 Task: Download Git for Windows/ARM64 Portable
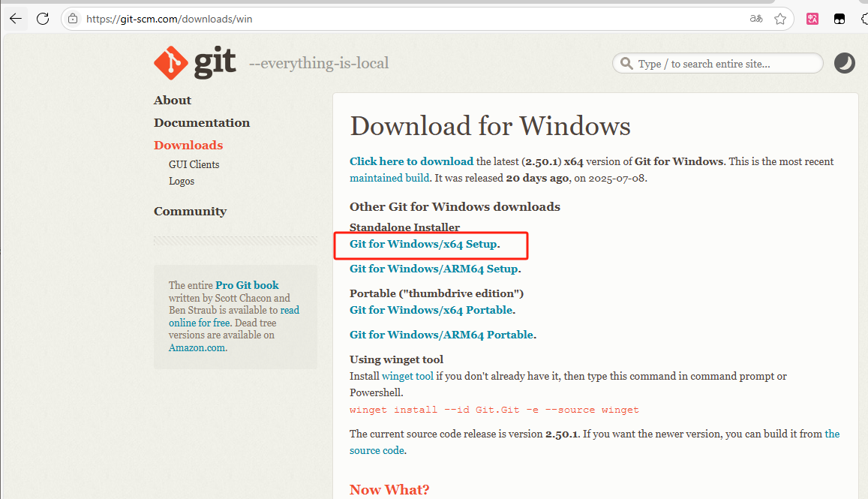441,335
